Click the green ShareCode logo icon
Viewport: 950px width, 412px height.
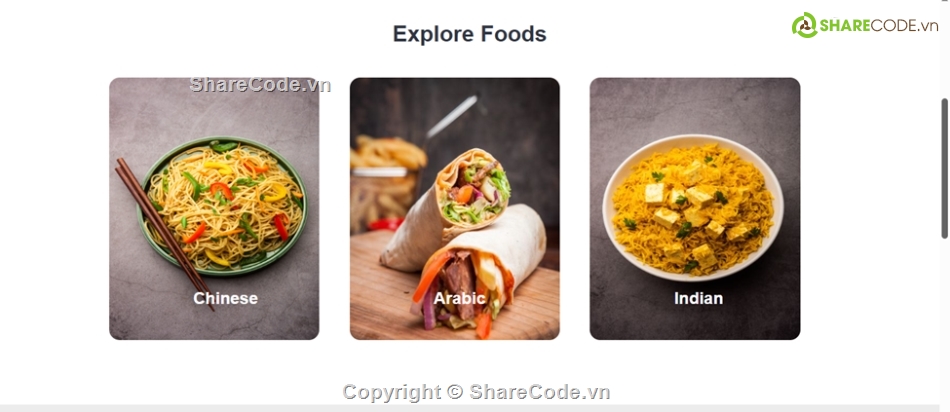[804, 25]
